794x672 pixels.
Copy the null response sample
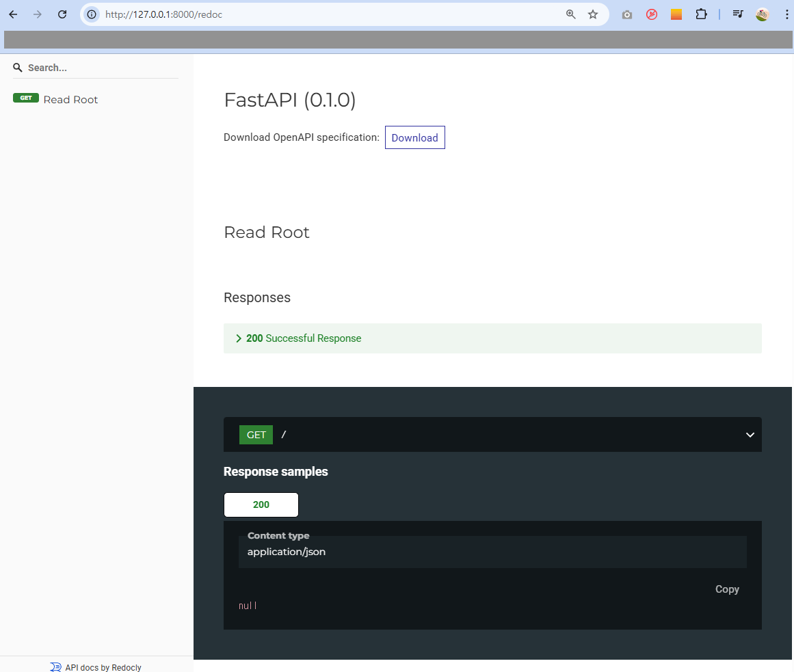(x=727, y=589)
